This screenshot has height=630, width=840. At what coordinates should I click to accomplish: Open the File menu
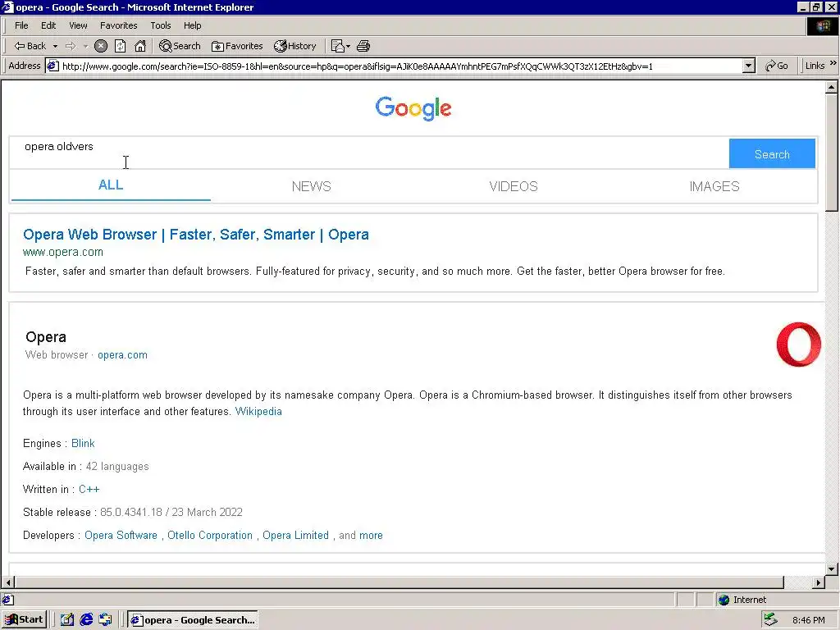[21, 25]
